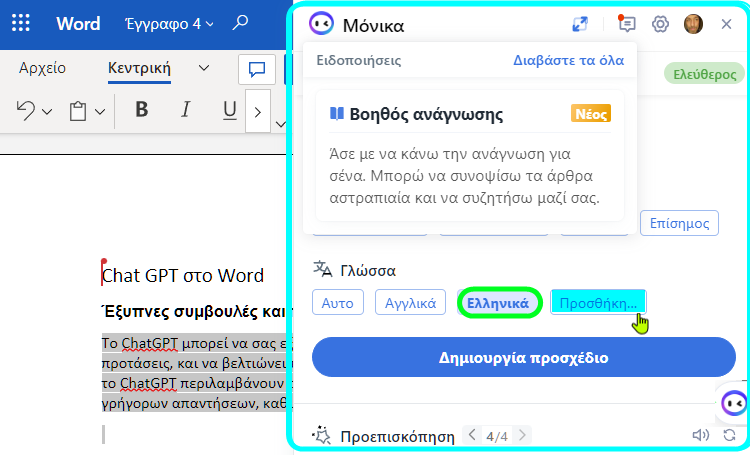Select the Επίσημος tone option
Viewport: 750px width, 455px height.
click(x=679, y=223)
